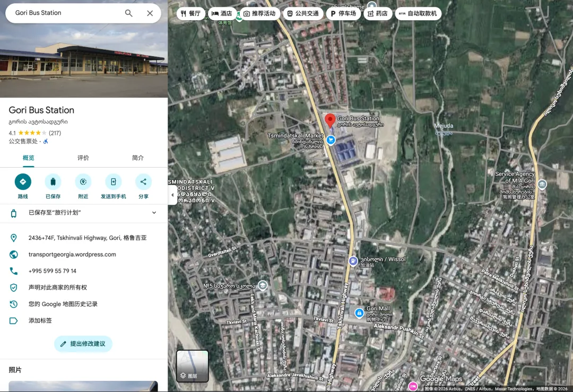Filter map by 酒店 hotels chip
This screenshot has width=573, height=392.
pos(222,13)
